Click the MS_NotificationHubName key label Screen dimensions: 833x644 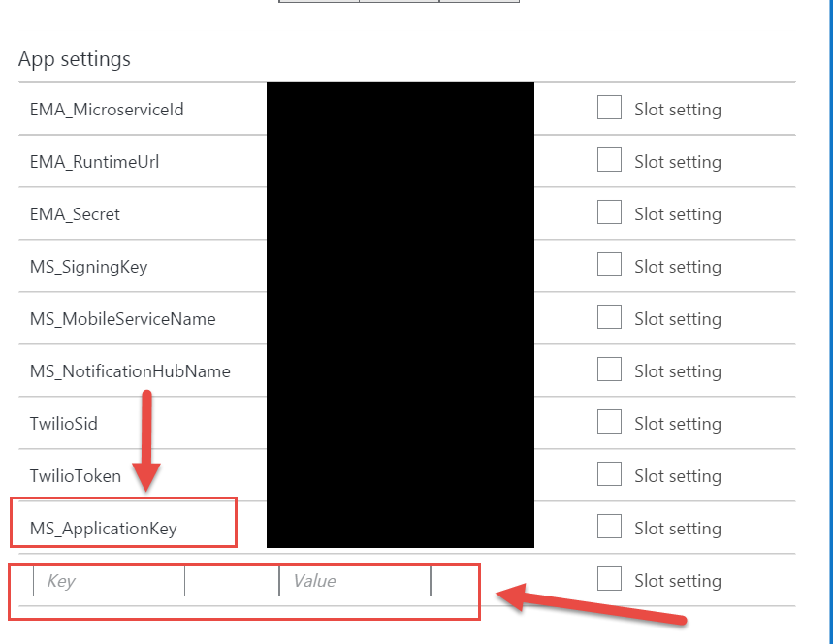[x=130, y=371]
